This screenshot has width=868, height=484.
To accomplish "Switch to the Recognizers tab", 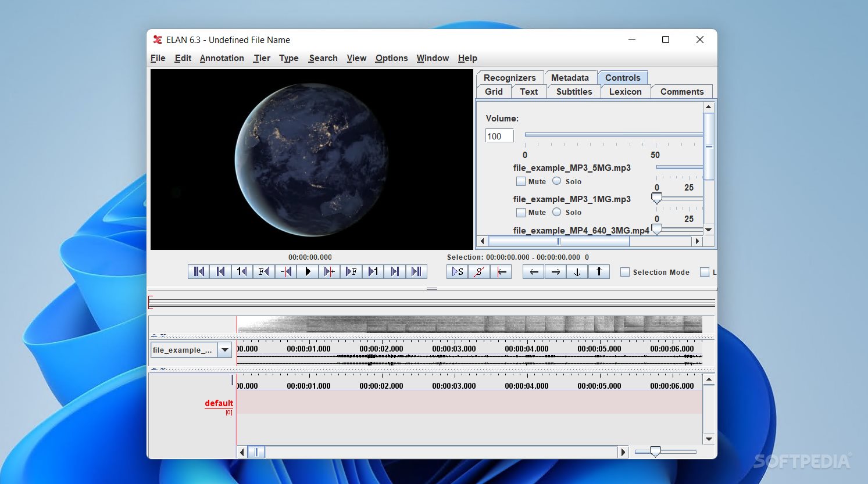I will pos(509,78).
